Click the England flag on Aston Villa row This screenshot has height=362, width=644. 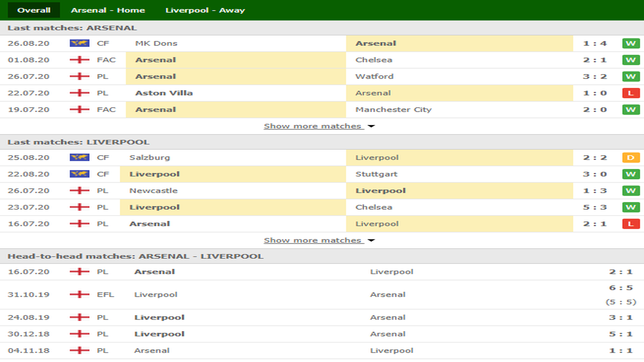[x=79, y=93]
